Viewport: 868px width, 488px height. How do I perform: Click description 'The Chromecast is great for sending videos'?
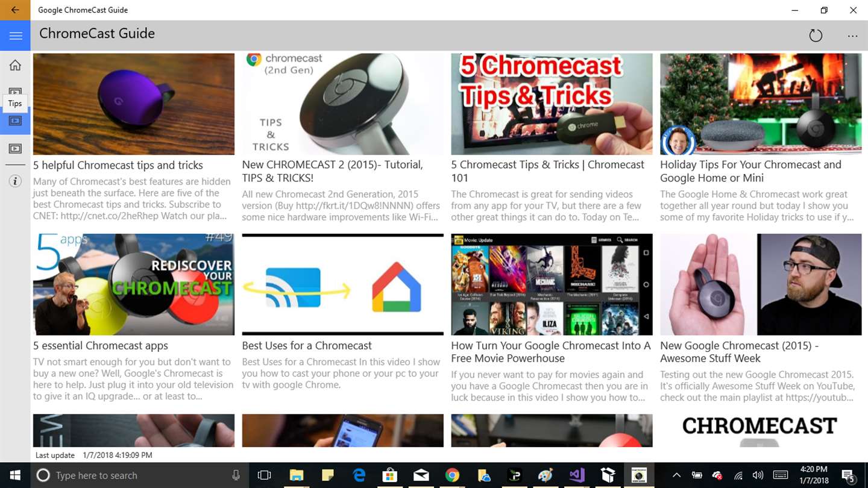point(547,205)
